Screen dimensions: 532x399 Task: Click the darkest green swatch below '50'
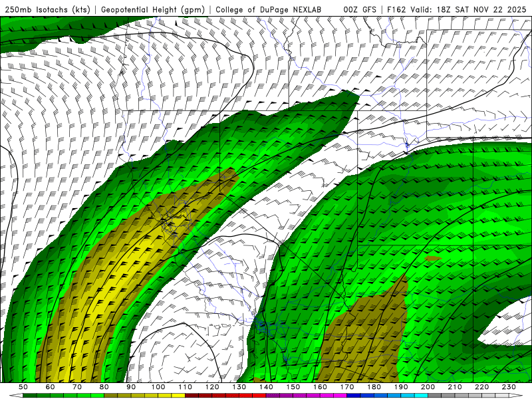(29, 395)
